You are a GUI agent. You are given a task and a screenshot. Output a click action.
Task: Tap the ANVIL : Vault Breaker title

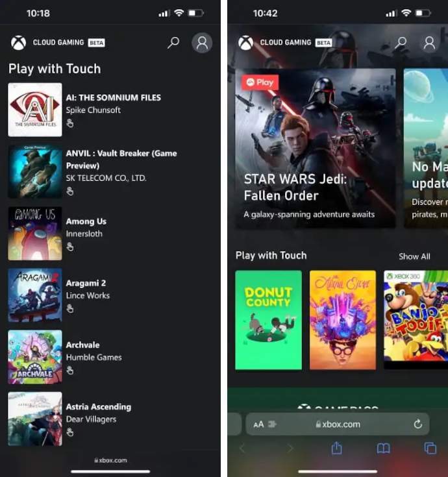pos(121,160)
